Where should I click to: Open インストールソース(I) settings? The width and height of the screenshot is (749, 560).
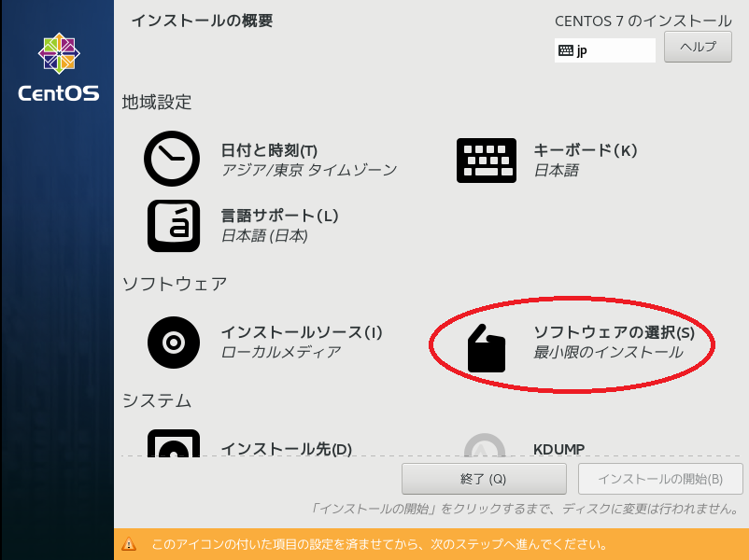(302, 332)
